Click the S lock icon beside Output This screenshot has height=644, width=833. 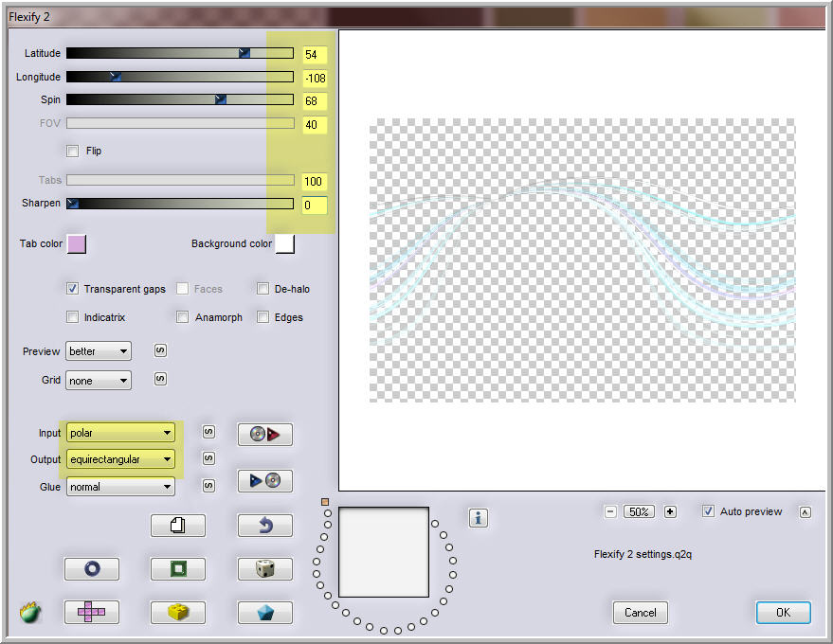pos(208,458)
